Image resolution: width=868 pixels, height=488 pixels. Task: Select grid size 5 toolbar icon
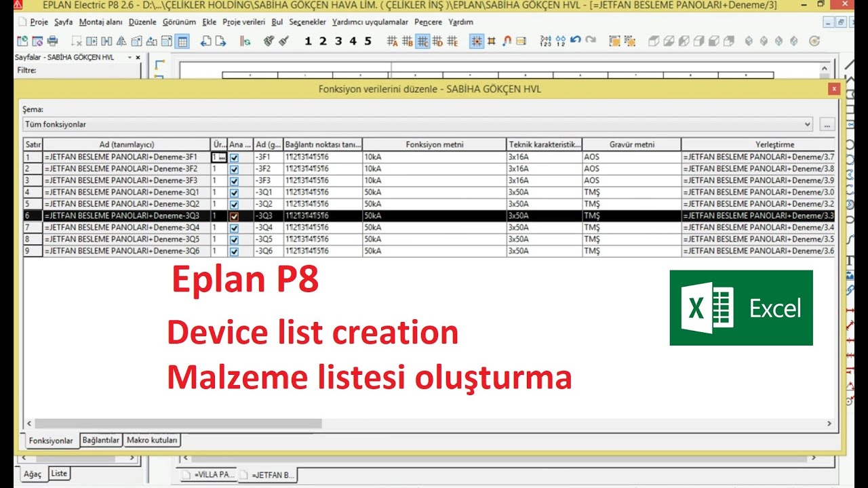[368, 41]
